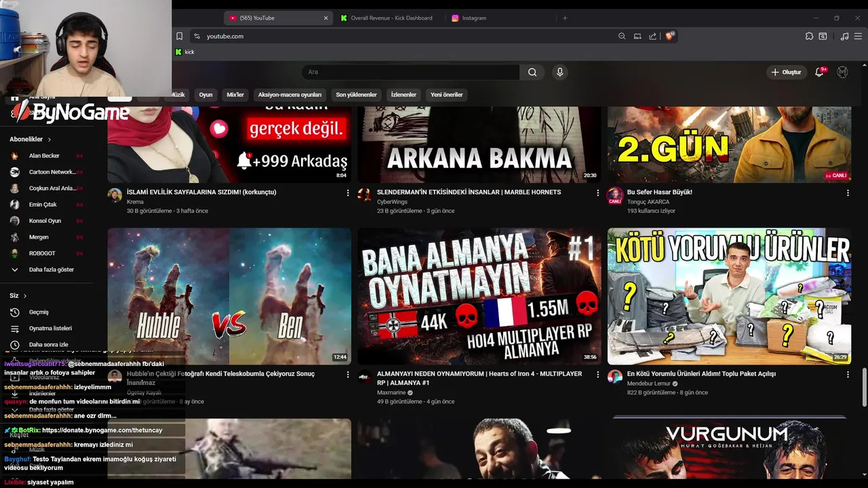868x488 pixels.
Task: Start voice search with the microphone icon
Action: pos(559,72)
